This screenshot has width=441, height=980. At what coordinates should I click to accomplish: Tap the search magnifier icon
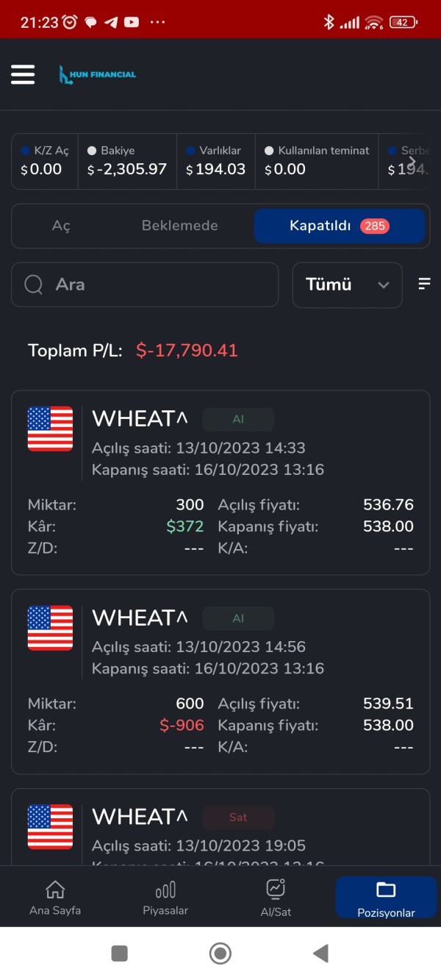click(x=34, y=285)
